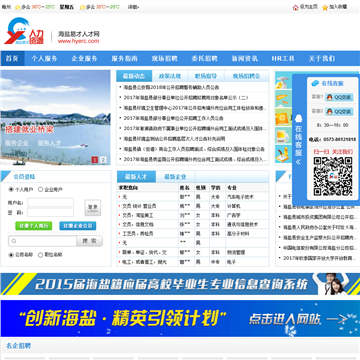Screen dimensions: 360x360
Task: Click the www.hyerc.com site address
Action: 78,41
